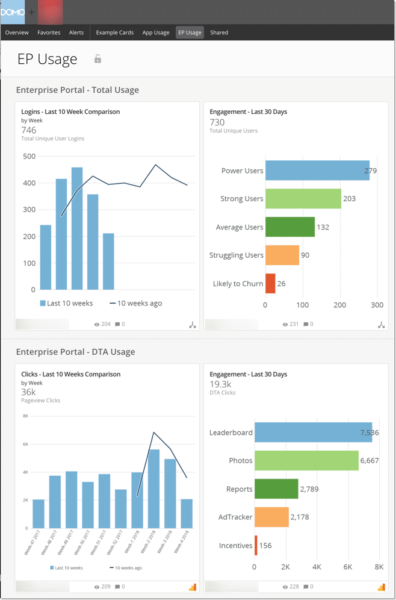Screen dimensions: 396x600
Task: Click the 19.3k DTA clicks value
Action: tap(220, 384)
